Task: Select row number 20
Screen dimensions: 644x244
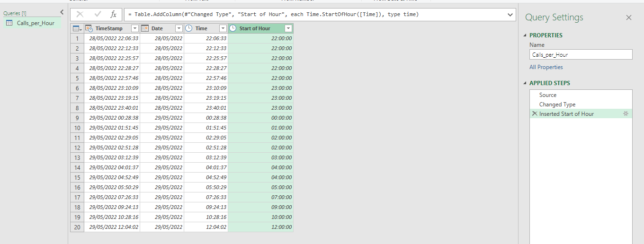Action: tap(77, 227)
